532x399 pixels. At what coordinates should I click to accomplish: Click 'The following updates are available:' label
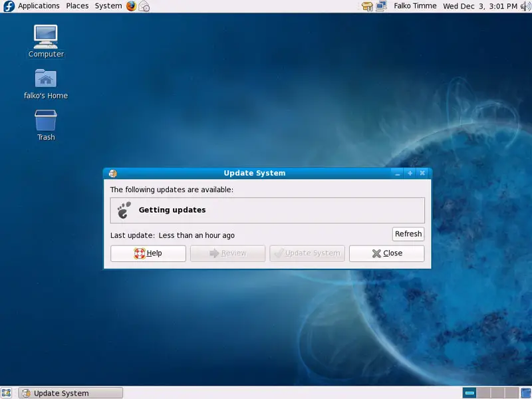(172, 190)
